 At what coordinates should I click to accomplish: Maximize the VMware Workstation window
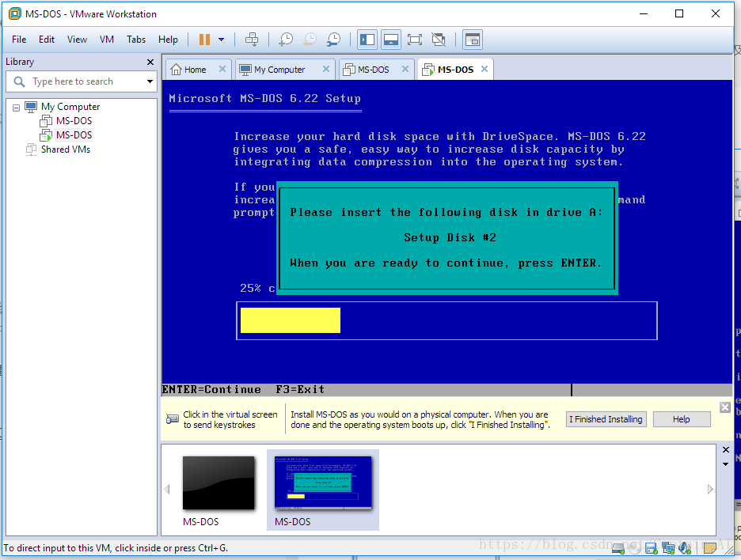679,13
